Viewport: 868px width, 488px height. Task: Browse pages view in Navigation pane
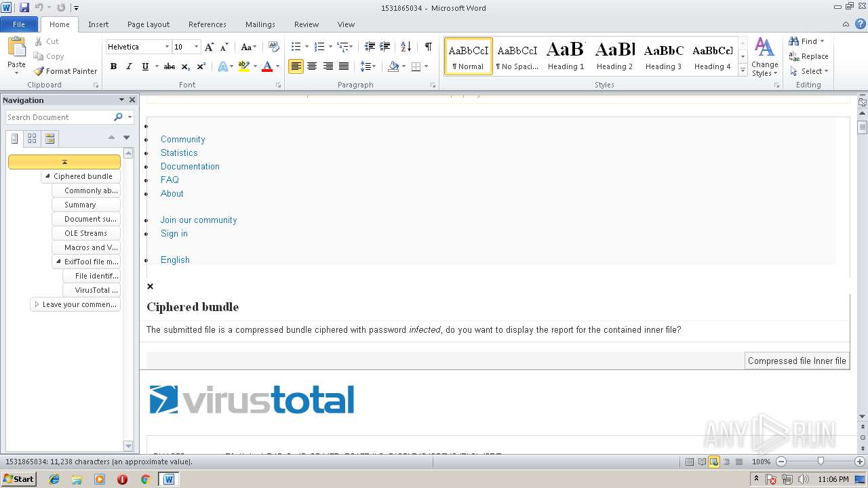pos(32,139)
